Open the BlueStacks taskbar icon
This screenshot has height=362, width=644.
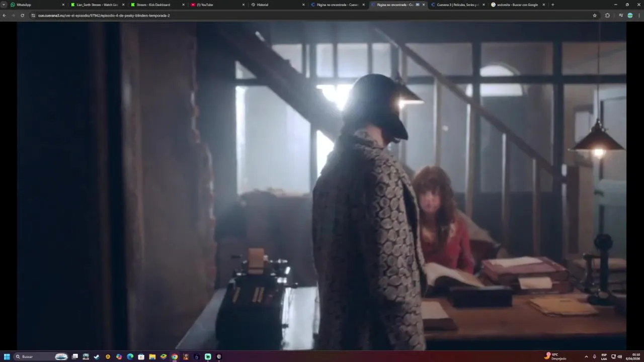coord(164,356)
